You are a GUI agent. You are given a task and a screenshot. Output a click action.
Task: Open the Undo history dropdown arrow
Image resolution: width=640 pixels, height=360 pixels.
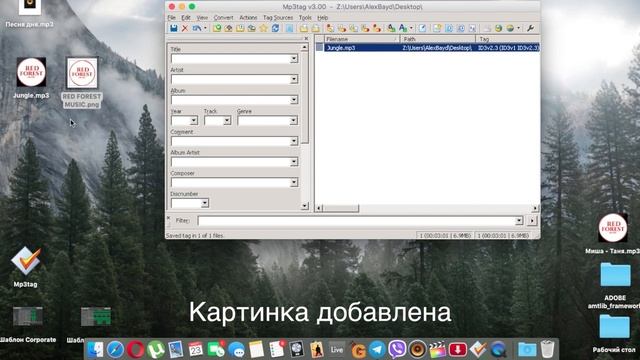pyautogui.click(x=205, y=28)
